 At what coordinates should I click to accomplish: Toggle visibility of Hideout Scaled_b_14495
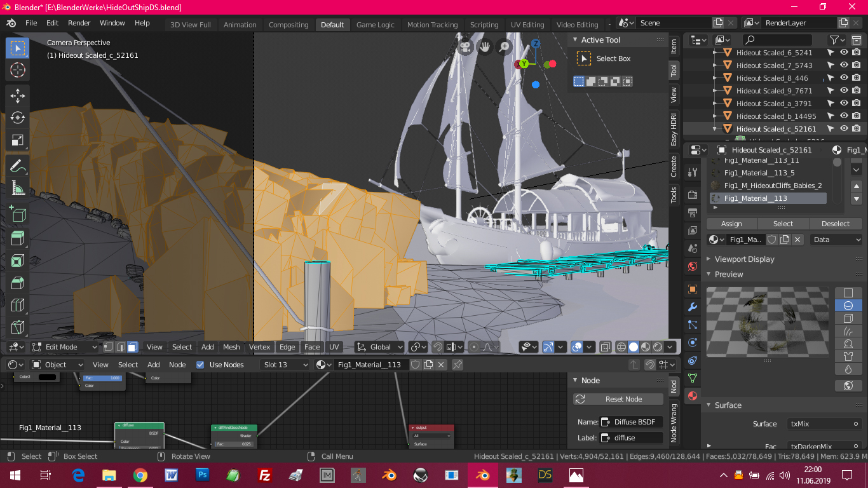(x=844, y=116)
